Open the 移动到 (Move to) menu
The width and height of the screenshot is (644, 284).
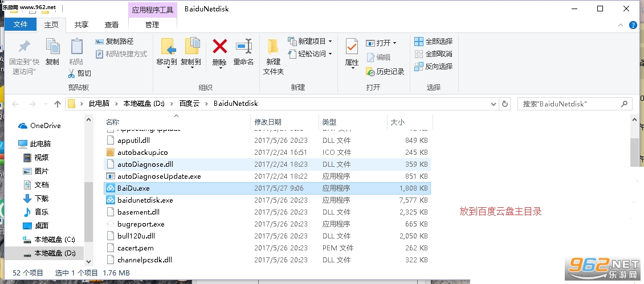167,53
